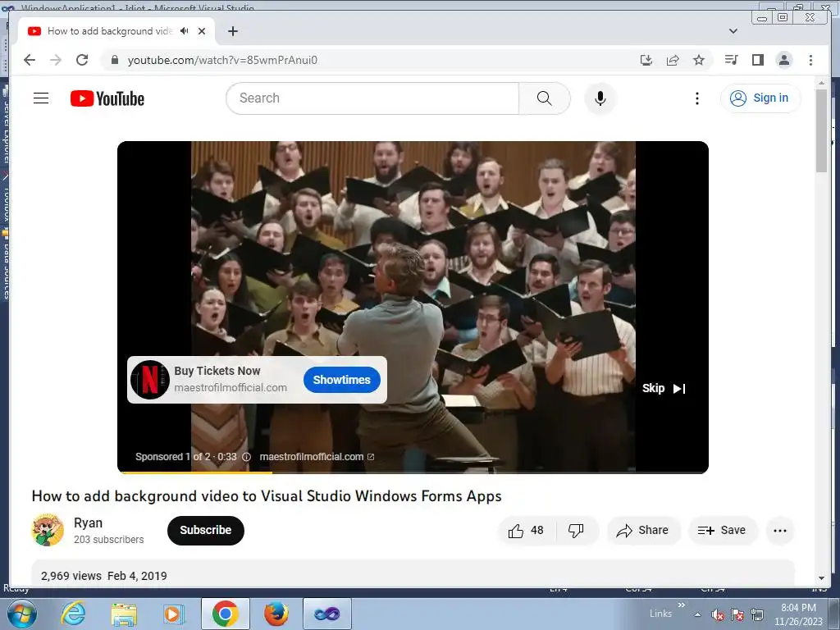Open the media control icon in toolbar
840x630 pixels.
point(731,60)
